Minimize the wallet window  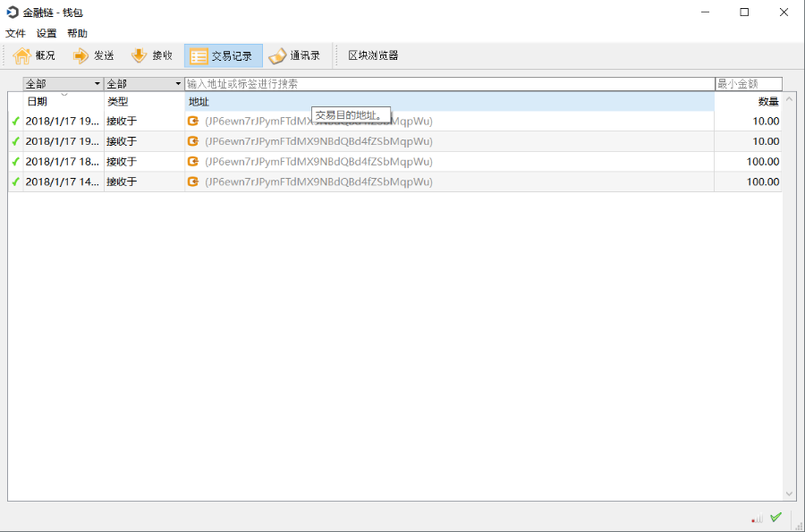(706, 13)
